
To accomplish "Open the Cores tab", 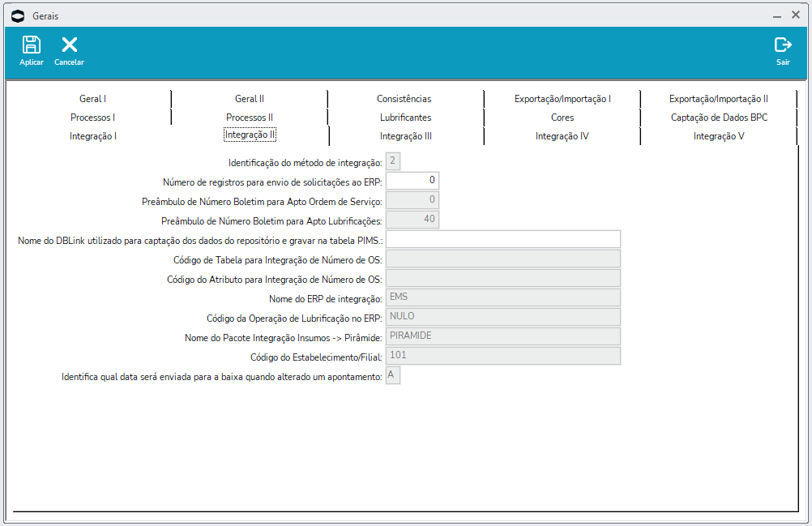I will tap(562, 118).
